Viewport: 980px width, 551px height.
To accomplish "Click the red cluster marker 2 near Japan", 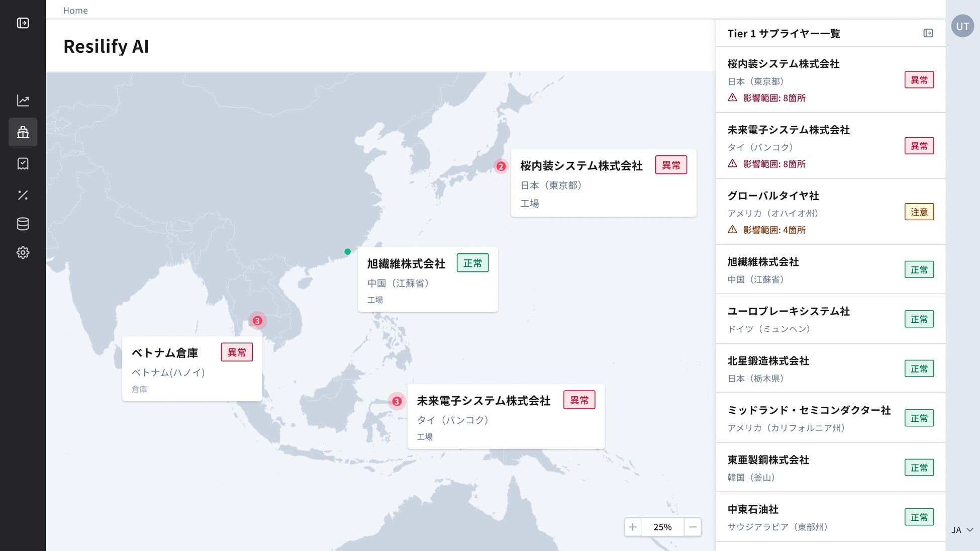I will (501, 166).
